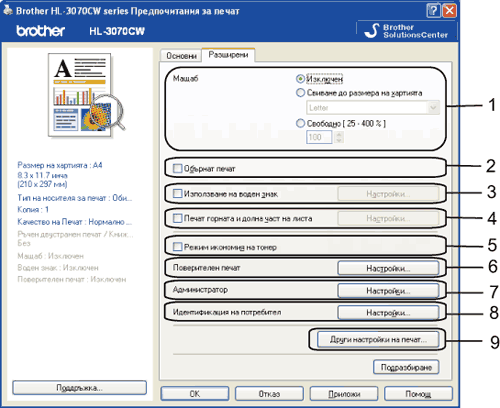Click the page preview thumbnail with magnifier

pyautogui.click(x=85, y=95)
